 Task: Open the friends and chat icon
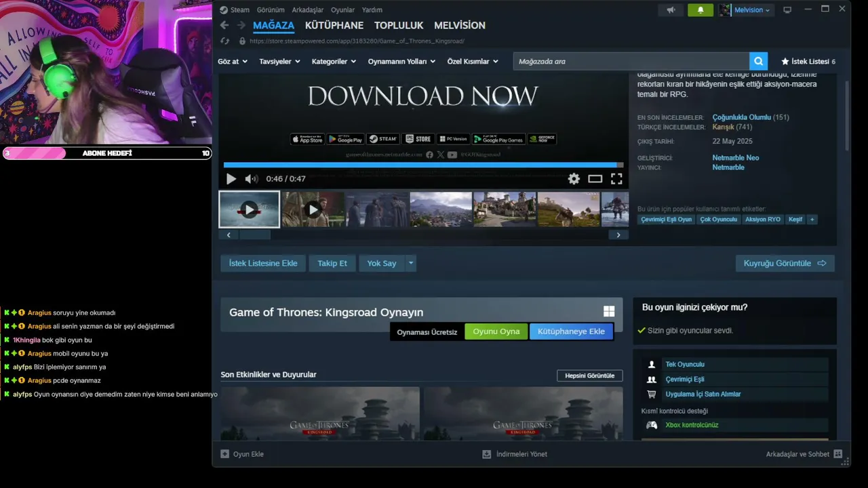(838, 454)
